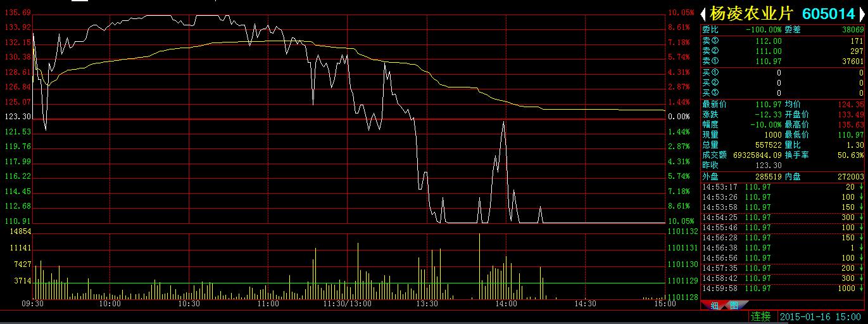Click the 0.00% percent axis label
Image resolution: width=868 pixels, height=324 pixels.
click(x=679, y=117)
